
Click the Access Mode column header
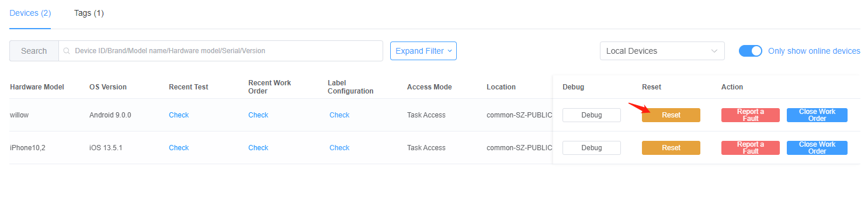429,87
